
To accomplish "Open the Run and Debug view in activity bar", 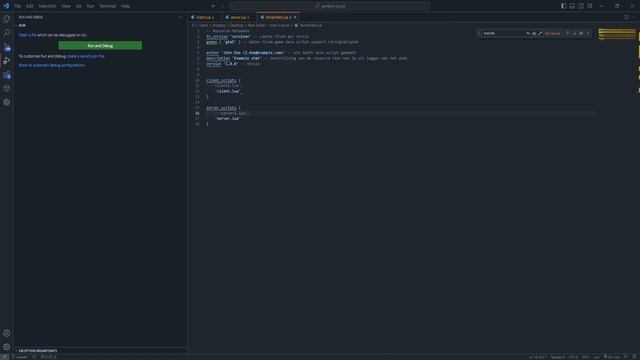I will [x=7, y=60].
